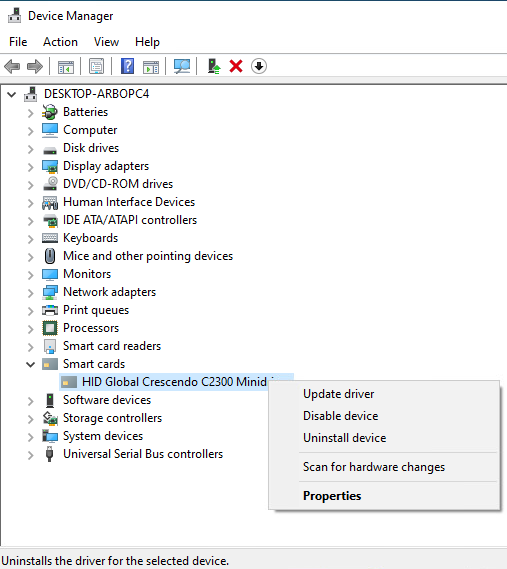The image size is (507, 569).
Task: Click the Update device driver toolbar icon
Action: [214, 66]
